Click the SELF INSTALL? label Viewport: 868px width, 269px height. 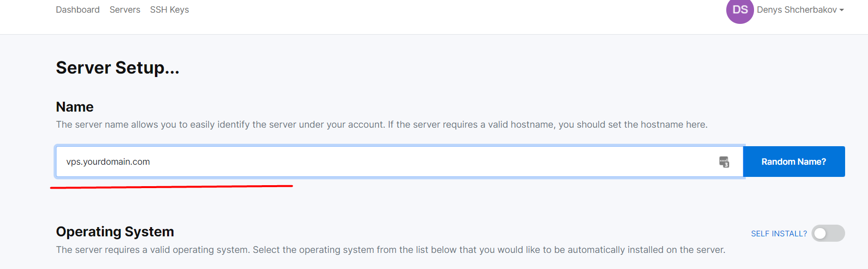pyautogui.click(x=779, y=234)
